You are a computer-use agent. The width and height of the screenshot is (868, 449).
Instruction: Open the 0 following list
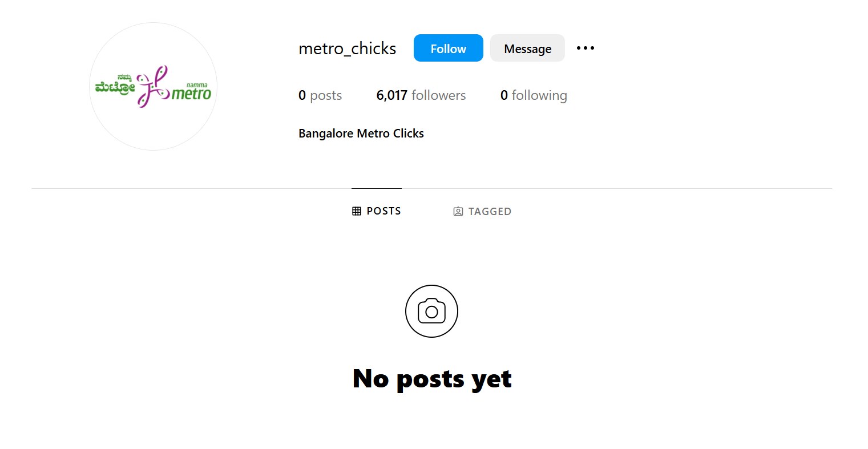coord(534,95)
